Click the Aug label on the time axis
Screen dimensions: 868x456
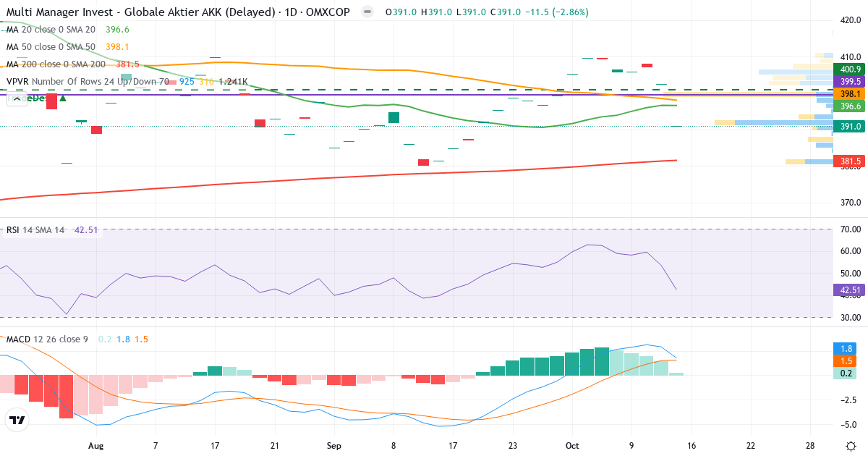pyautogui.click(x=95, y=446)
